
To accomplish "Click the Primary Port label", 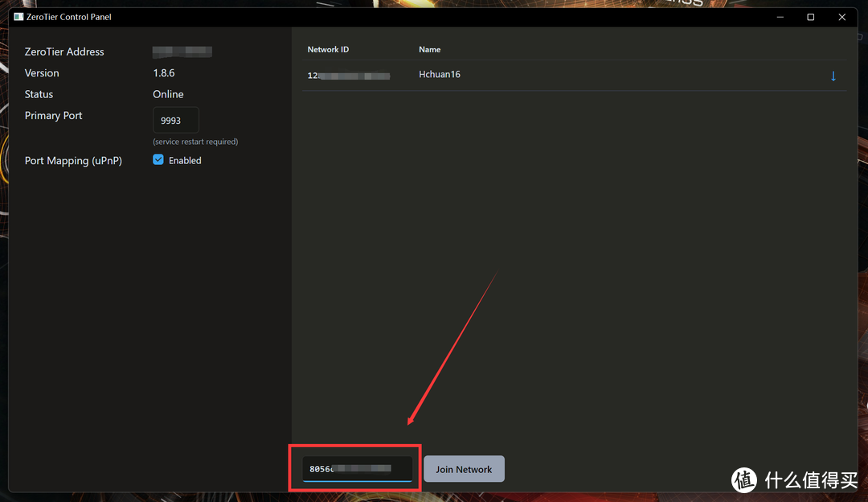I will (53, 116).
